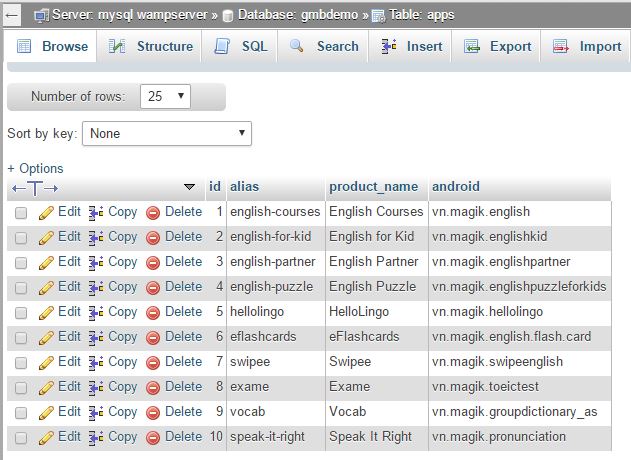Sort by the id column header
Screen dimensions: 631x460
(x=215, y=186)
